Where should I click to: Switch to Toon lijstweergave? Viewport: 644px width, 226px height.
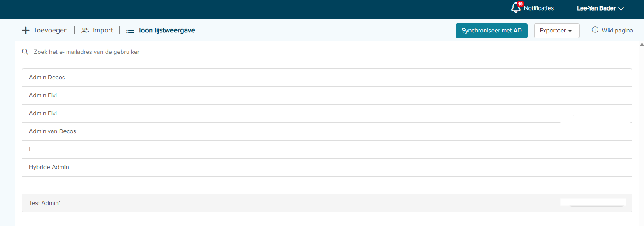pos(166,31)
